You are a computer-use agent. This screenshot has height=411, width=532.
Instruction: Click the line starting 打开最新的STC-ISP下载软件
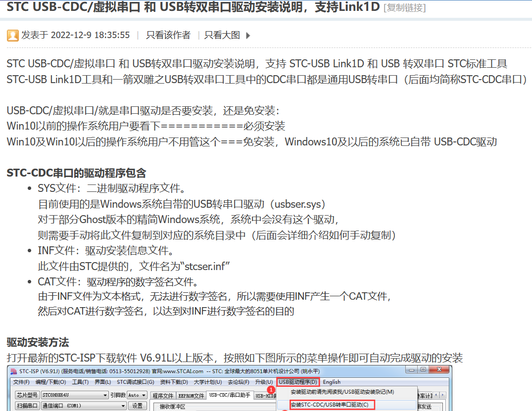coord(235,358)
